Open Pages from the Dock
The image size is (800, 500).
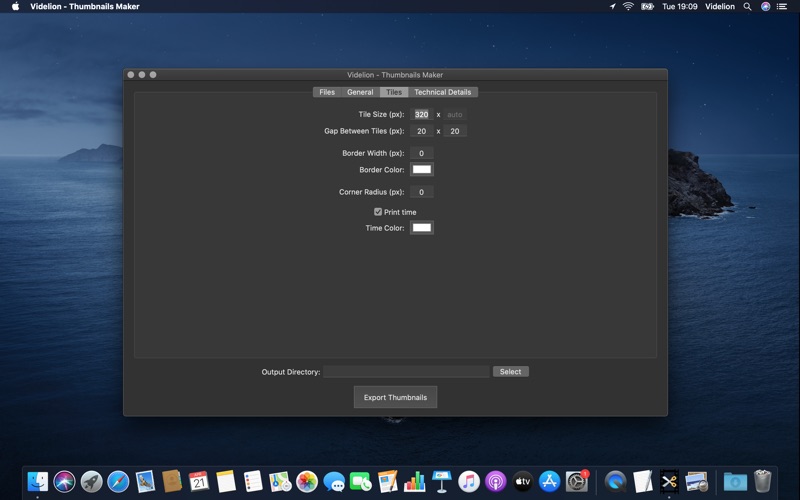pos(388,481)
